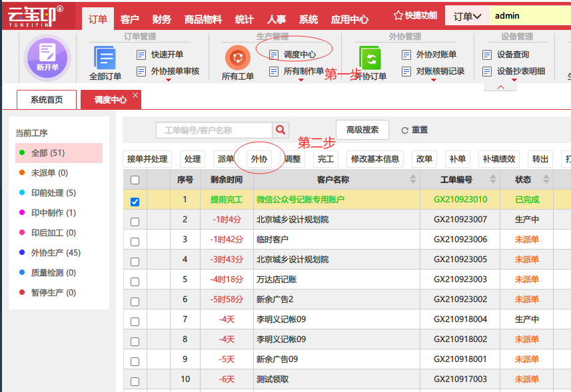Check the box for 临时客户 row

(135, 242)
